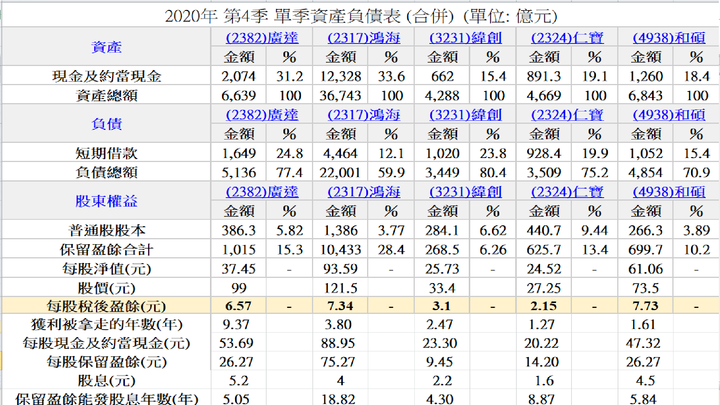The image size is (720, 405).
Task: Click the 負債總額 row label
Action: click(107, 173)
